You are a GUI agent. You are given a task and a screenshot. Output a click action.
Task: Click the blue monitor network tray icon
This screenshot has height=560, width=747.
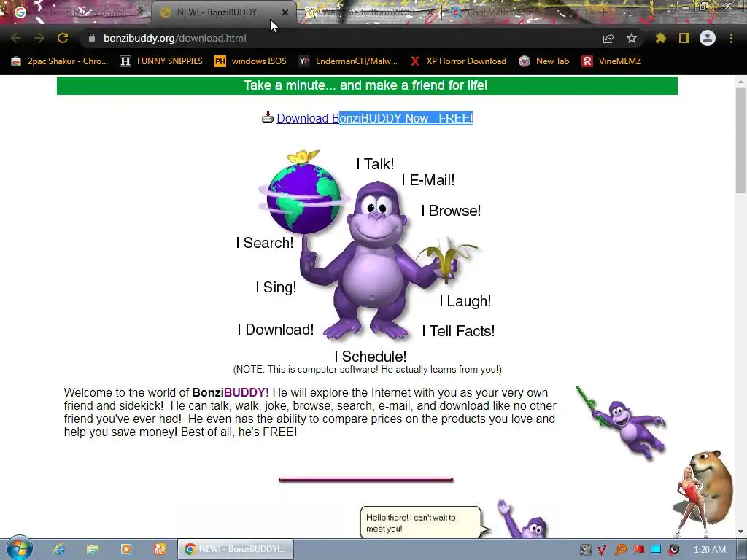[656, 550]
